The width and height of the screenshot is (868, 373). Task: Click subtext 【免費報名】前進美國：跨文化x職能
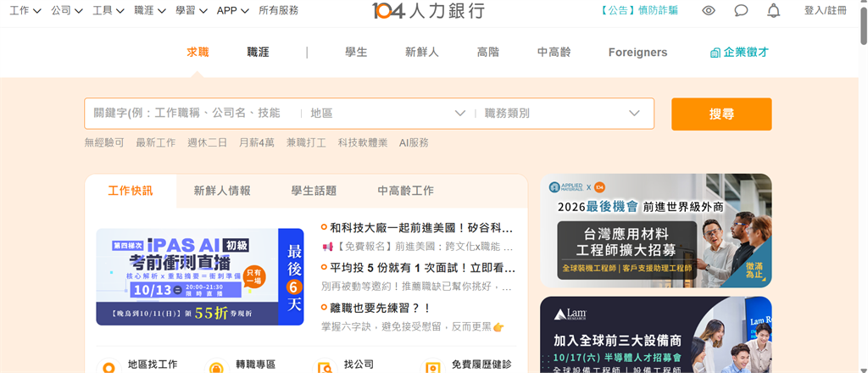(417, 247)
